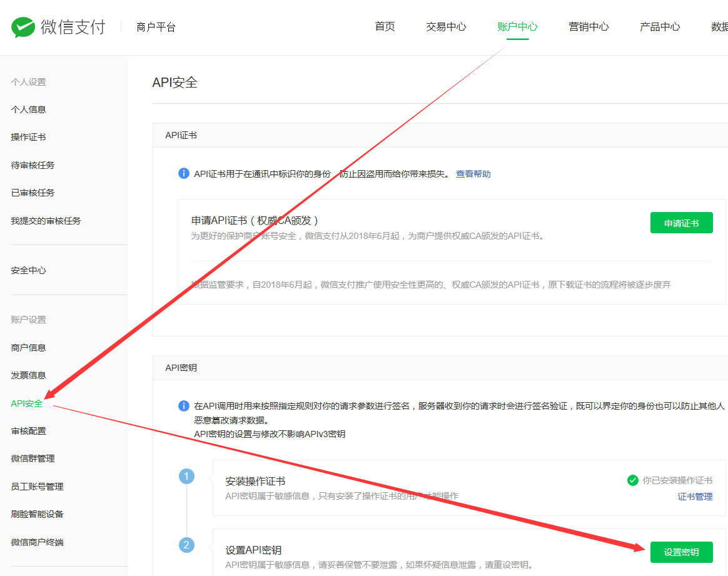Select 员工账号管理 in the sidebar
This screenshot has width=728, height=576.
click(x=37, y=487)
